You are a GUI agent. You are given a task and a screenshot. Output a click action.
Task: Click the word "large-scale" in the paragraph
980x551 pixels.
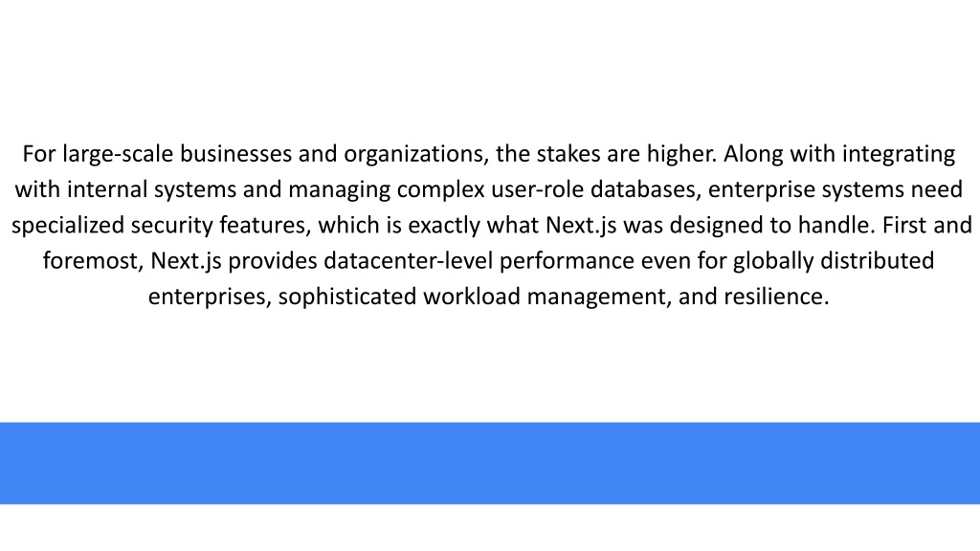click(118, 154)
